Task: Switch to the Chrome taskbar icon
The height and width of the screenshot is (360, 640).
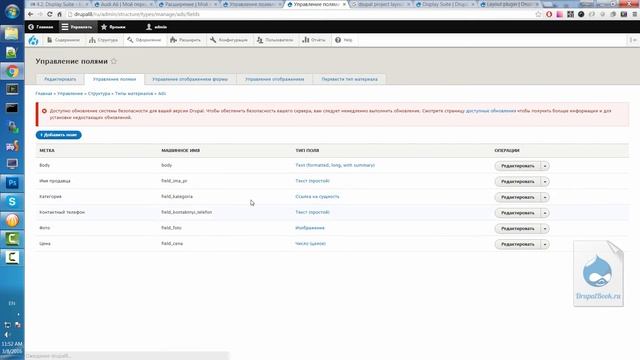Action: (x=12, y=71)
